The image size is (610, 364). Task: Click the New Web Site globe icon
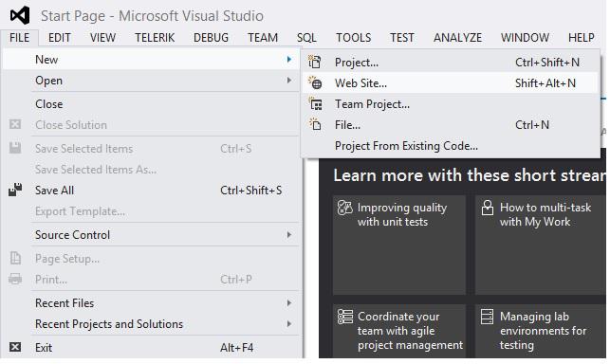click(x=315, y=82)
